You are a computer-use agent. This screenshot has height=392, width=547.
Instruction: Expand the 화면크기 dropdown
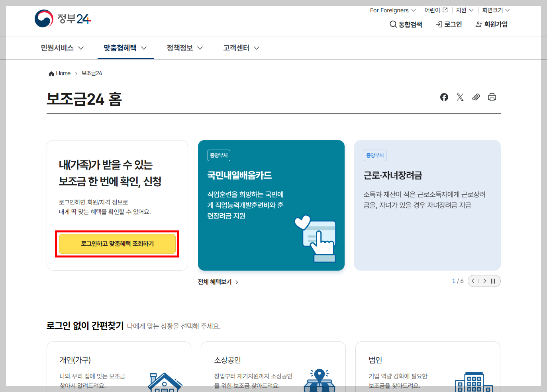point(496,10)
